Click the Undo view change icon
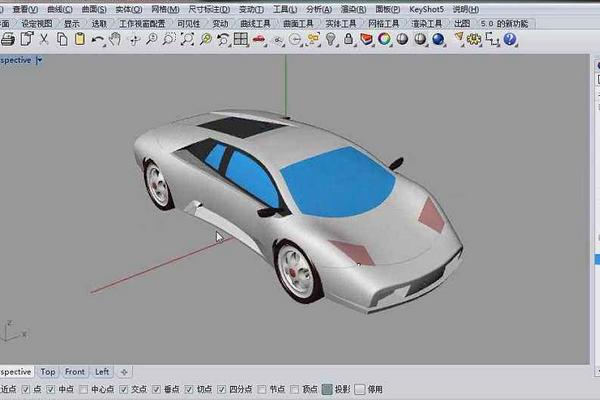This screenshot has width=600, height=400. (x=223, y=39)
